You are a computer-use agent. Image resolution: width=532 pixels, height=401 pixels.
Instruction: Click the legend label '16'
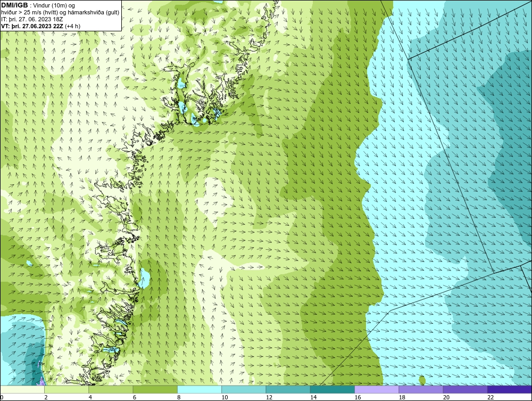click(358, 398)
